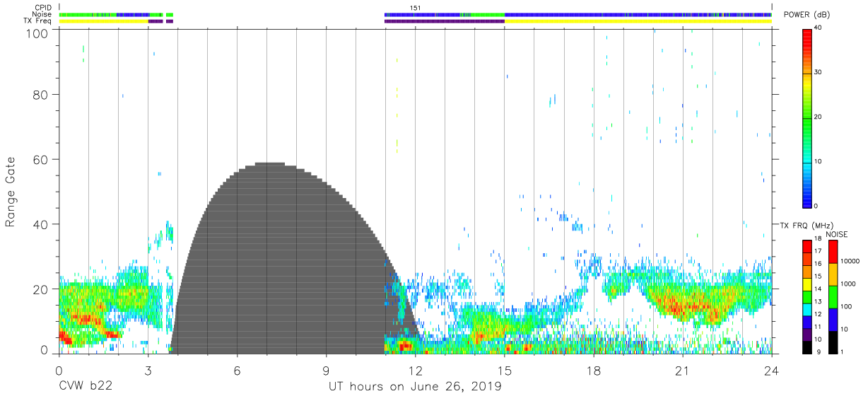Click x-axis tick label '15'
868x401 pixels.
point(504,371)
